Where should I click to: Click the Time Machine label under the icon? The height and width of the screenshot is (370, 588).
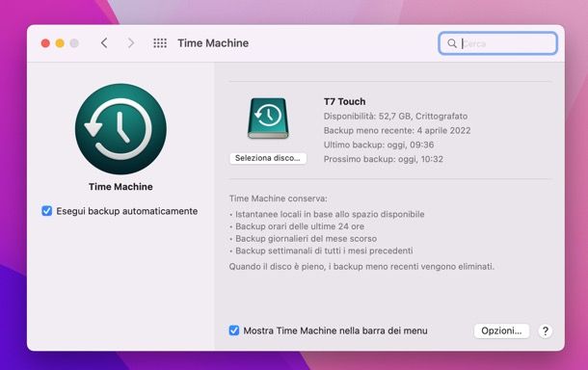click(x=120, y=187)
